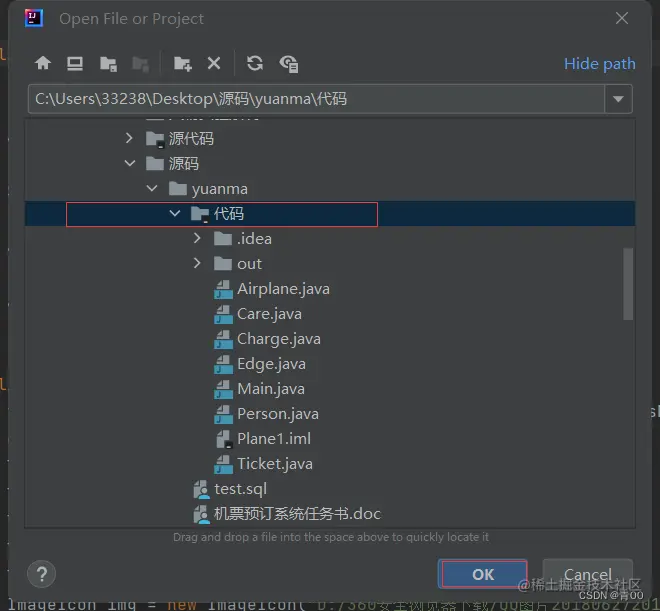The image size is (660, 611).
Task: Select the 源代码 folder
Action: 191,138
